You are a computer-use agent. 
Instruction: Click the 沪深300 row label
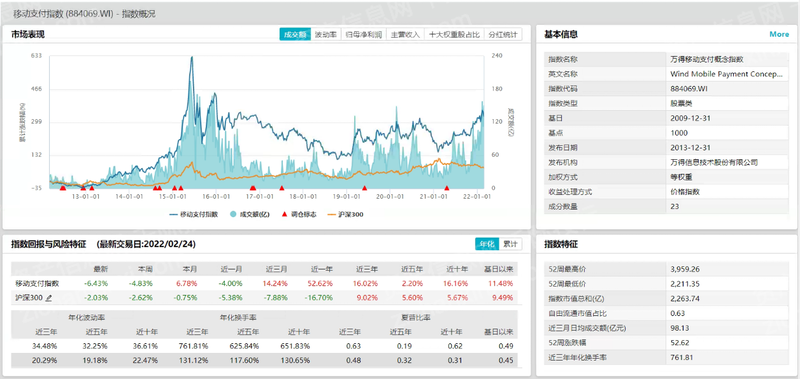[30, 298]
